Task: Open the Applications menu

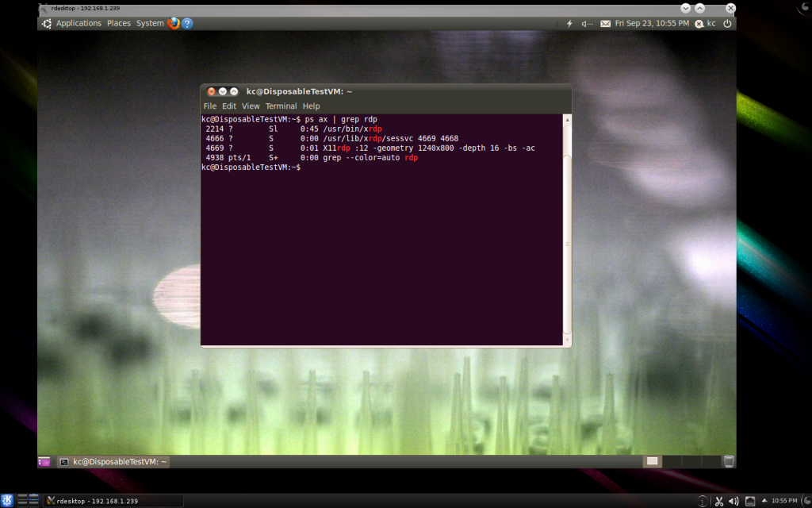Action: coord(78,24)
